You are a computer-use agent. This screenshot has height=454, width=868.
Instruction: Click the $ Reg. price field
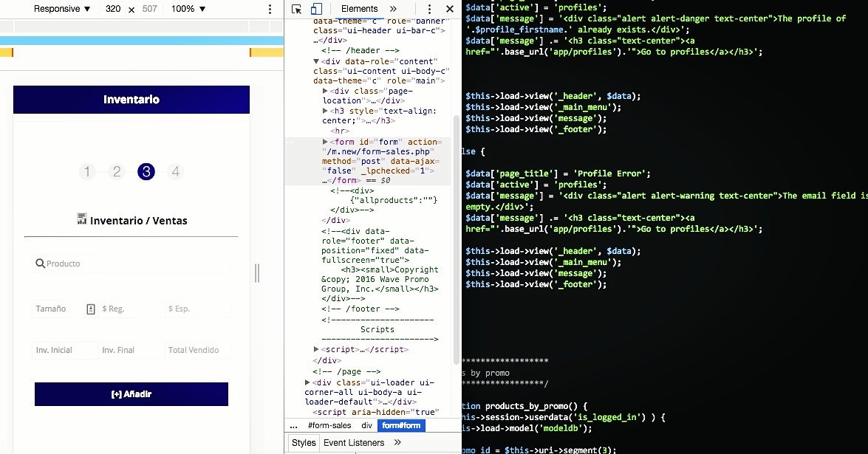(x=131, y=309)
